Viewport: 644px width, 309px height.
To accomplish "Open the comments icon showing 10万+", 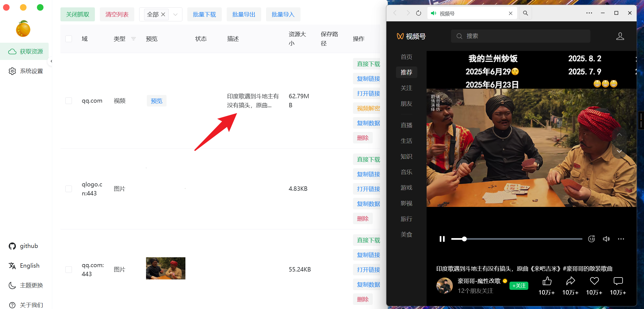I will coord(618,281).
